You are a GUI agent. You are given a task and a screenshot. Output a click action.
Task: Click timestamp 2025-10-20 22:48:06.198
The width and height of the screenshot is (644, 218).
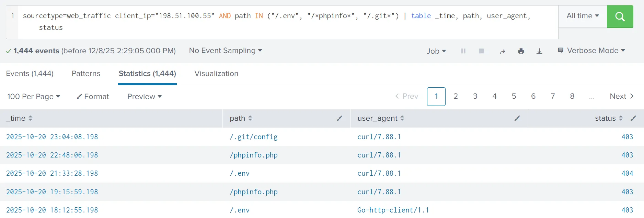pos(52,155)
